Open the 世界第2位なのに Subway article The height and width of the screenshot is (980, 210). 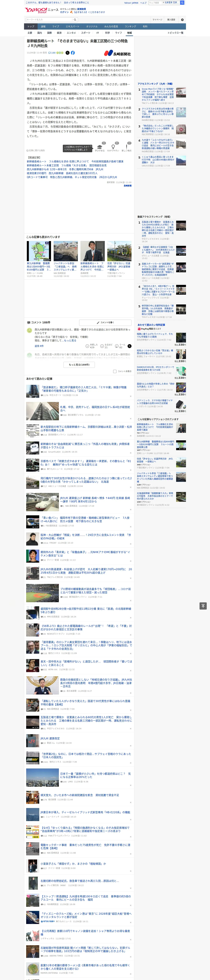[86, 756]
